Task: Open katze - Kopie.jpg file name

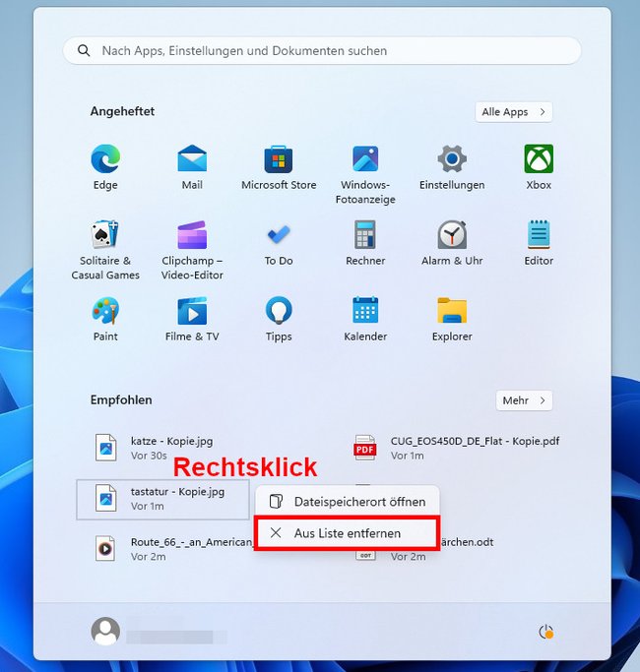Action: pos(171,441)
